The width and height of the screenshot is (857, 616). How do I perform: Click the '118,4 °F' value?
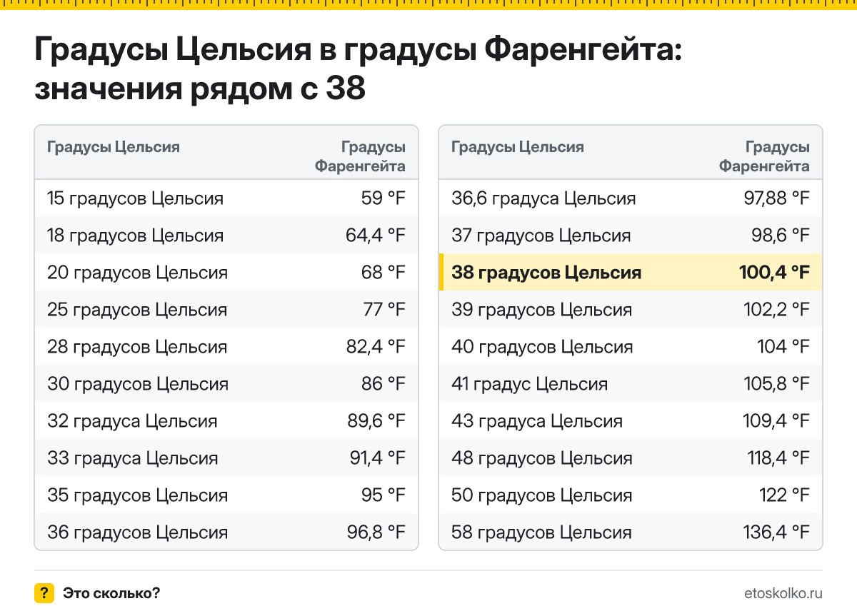(x=779, y=458)
